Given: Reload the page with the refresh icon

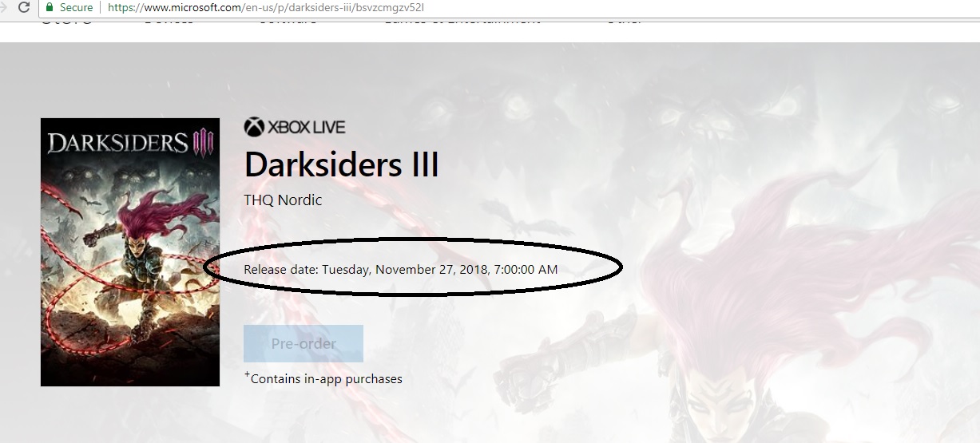Looking at the screenshot, I should [23, 7].
